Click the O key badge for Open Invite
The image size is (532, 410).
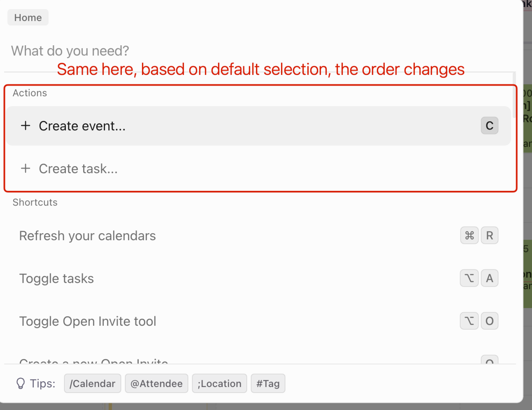[x=489, y=321]
